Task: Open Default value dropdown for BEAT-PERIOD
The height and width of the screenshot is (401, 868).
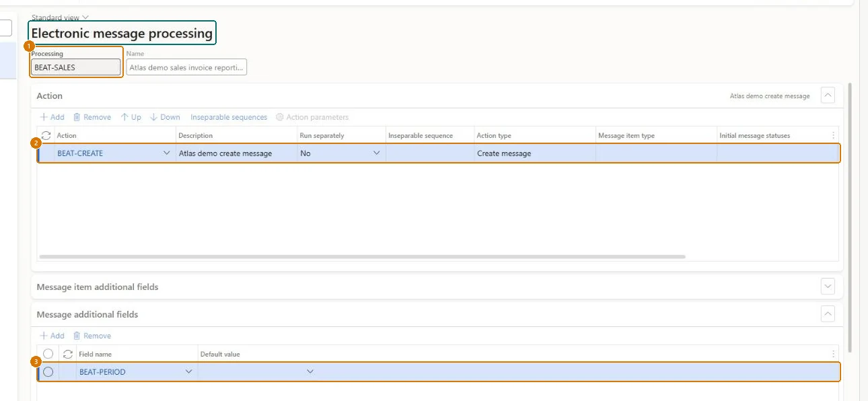Action: tap(310, 372)
